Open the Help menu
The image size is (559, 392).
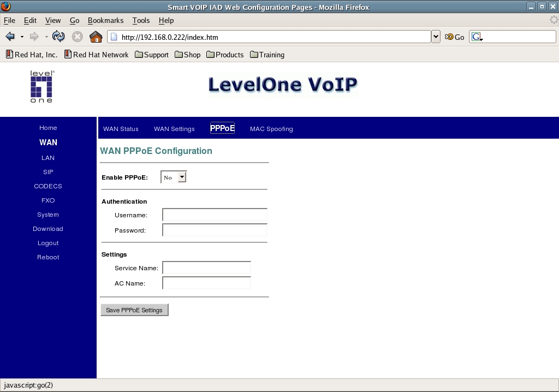166,20
